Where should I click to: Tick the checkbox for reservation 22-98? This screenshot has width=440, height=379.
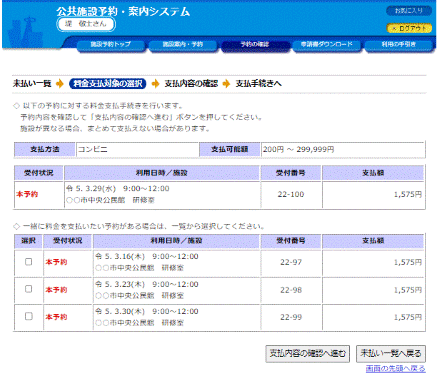[x=29, y=289]
